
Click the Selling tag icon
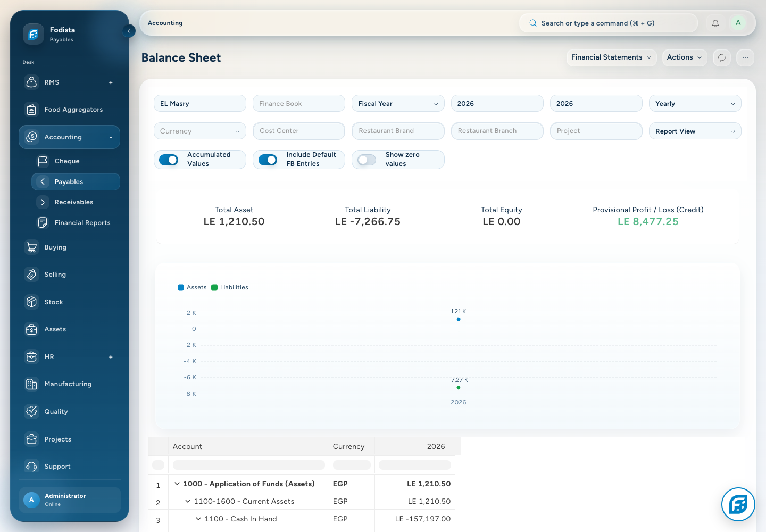[x=32, y=275]
